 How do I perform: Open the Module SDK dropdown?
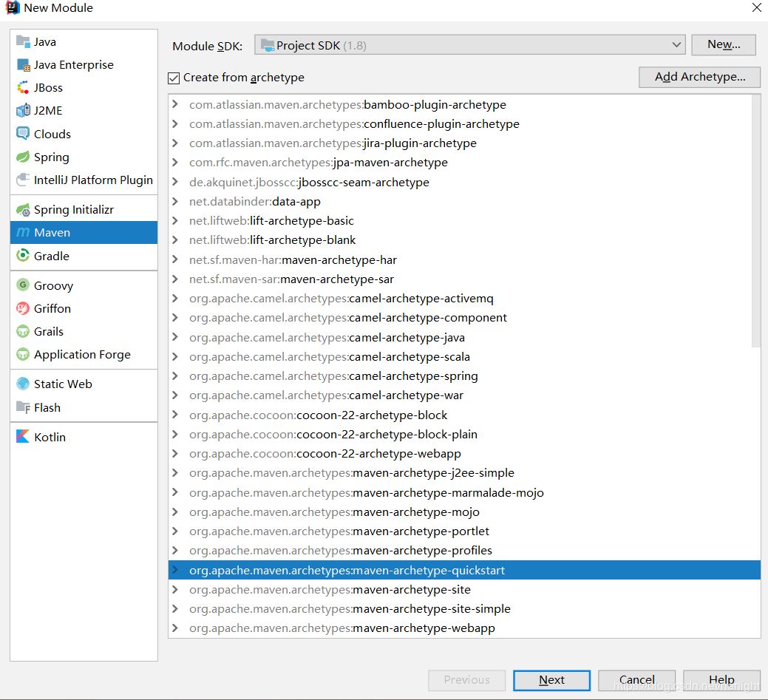coord(469,45)
